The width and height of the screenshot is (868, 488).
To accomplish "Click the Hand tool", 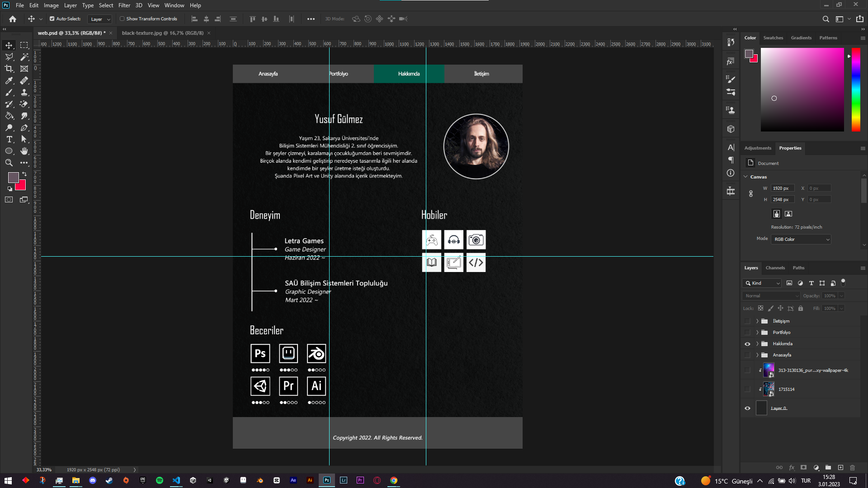I will click(24, 151).
